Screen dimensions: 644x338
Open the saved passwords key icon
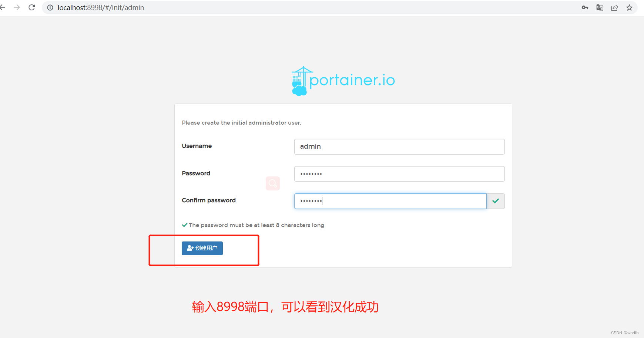pyautogui.click(x=585, y=7)
